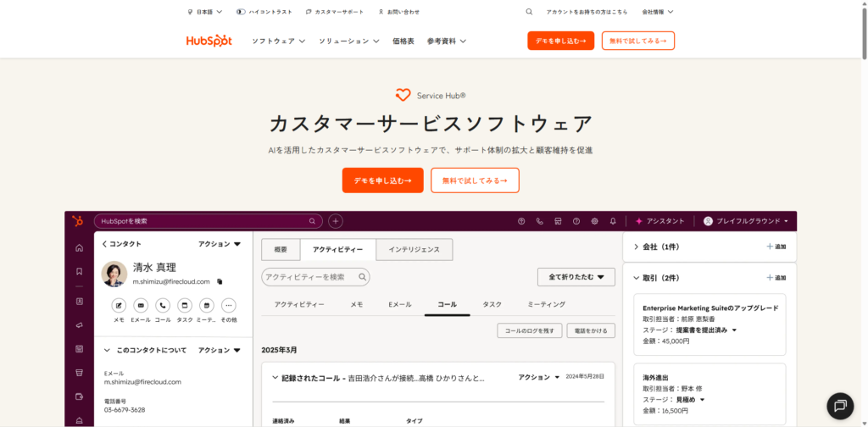
Task: Click the magnifier search icon in top navigation
Action: [529, 12]
